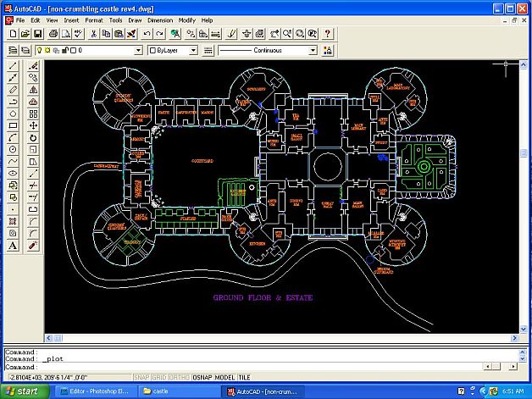Click the Undo arrow icon

147,34
